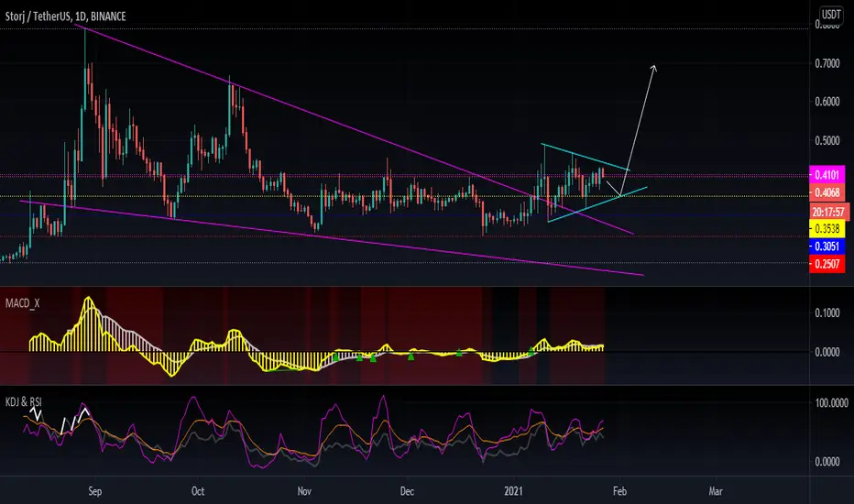Click the 0.4068 red price label

pos(827,192)
